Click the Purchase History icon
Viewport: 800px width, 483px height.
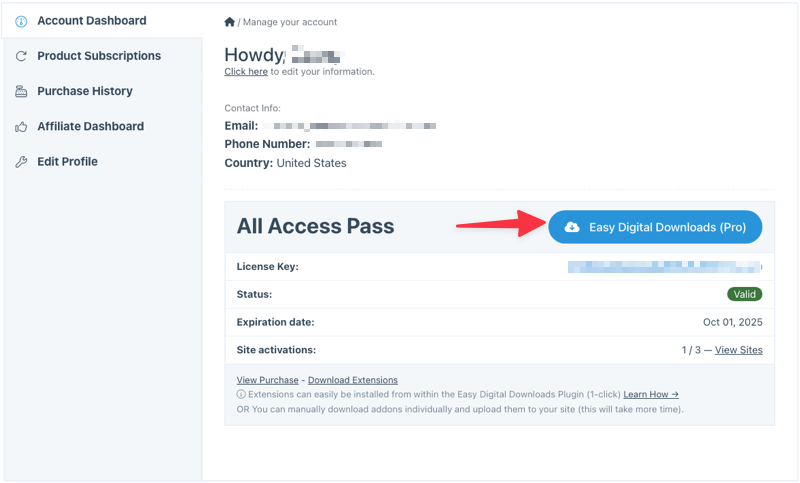click(x=21, y=92)
